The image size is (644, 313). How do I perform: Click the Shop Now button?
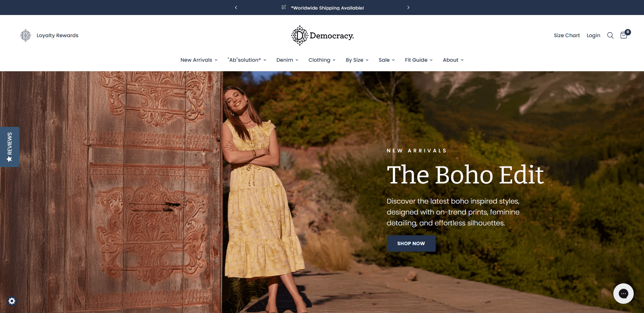coord(411,243)
